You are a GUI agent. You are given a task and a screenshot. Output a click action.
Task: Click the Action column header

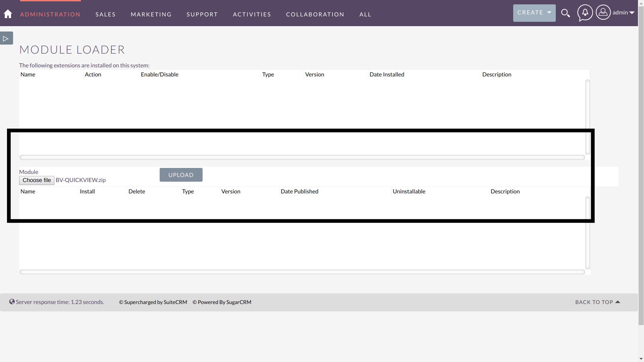point(93,74)
